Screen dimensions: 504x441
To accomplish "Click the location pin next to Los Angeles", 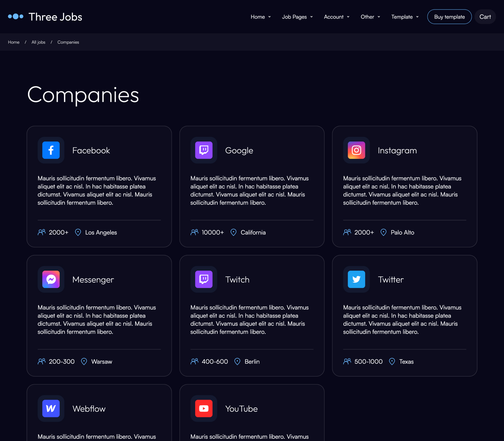I will 78,232.
